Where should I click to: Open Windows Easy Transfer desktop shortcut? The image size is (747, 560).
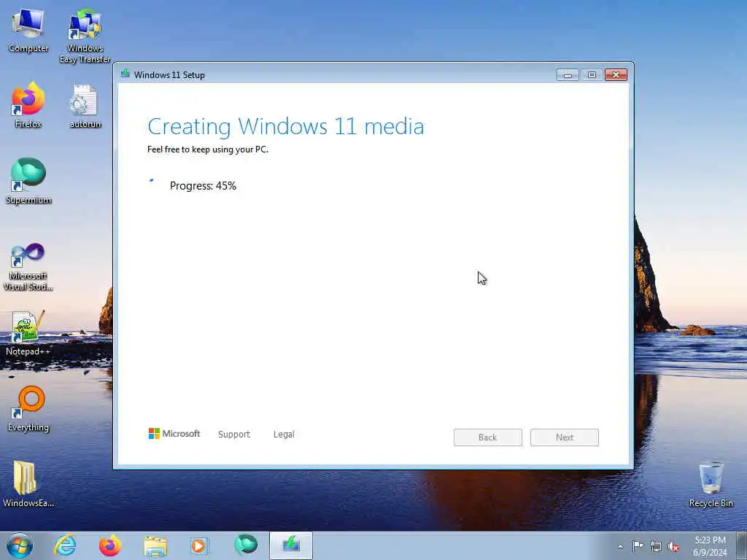coord(85,36)
